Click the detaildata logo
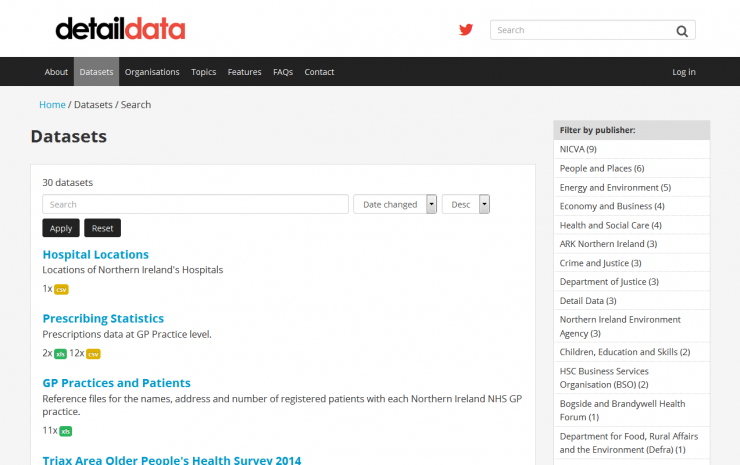Viewport: 740px width, 465px height. 120,29
